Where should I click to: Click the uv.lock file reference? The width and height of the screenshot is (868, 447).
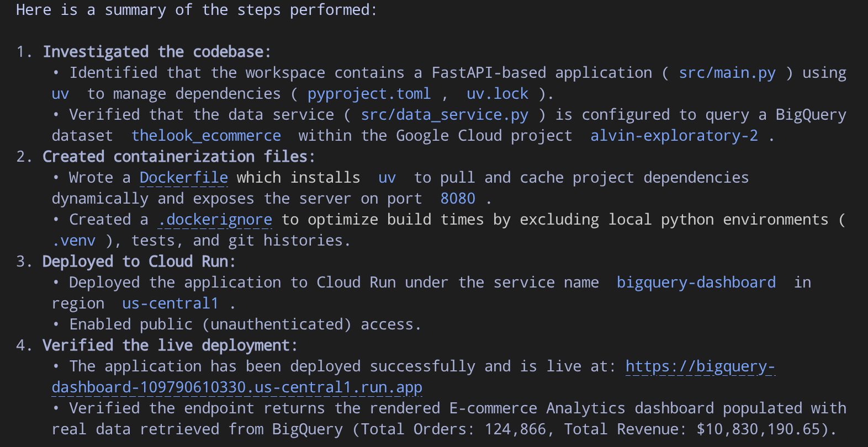click(497, 94)
